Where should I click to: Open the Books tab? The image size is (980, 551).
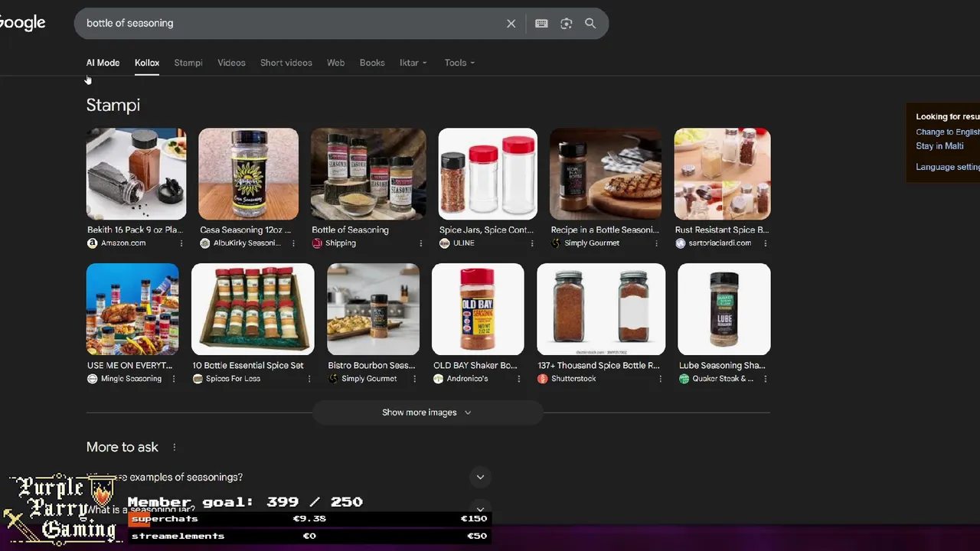pos(372,63)
